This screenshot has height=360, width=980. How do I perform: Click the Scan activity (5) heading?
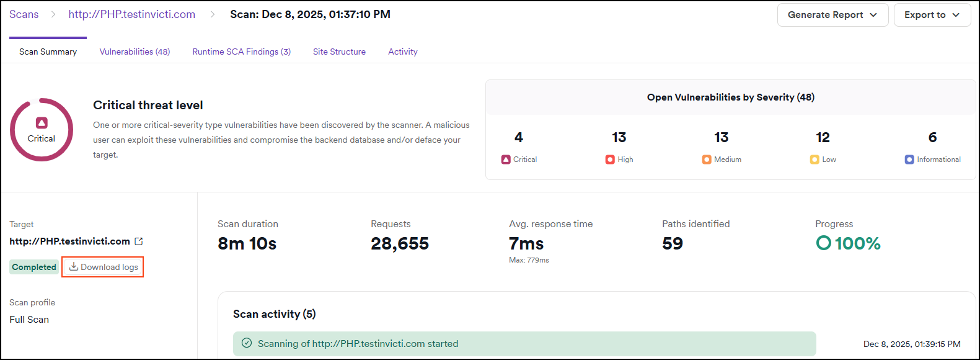point(275,314)
